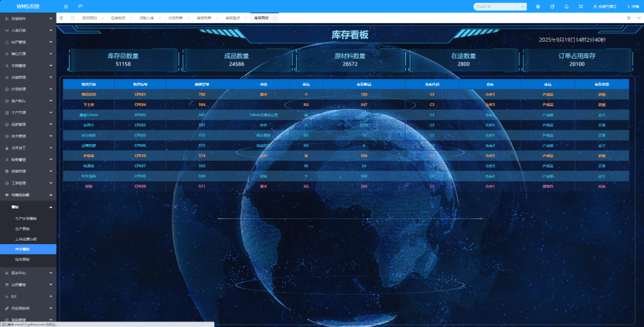Expand the 基础资料 menu arrow

click(51, 19)
